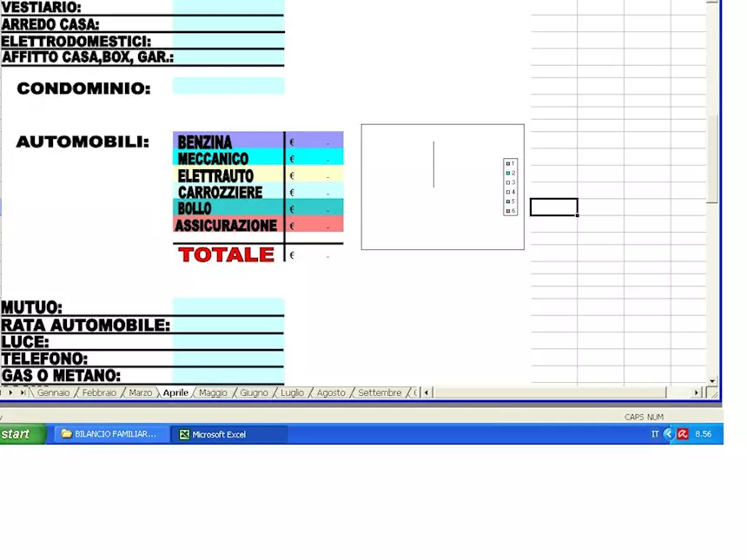Click the TOTALE euro amount cell
The height and width of the screenshot is (560, 747).
pyautogui.click(x=314, y=254)
